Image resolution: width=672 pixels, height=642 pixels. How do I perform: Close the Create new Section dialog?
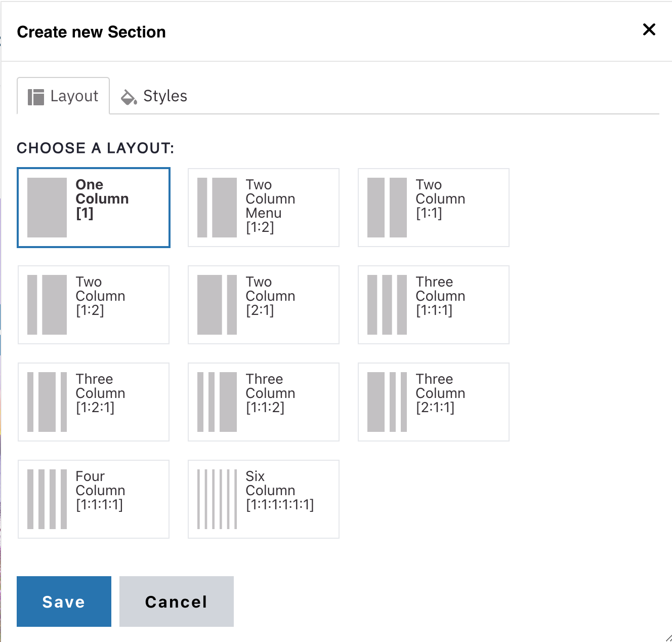(x=649, y=29)
